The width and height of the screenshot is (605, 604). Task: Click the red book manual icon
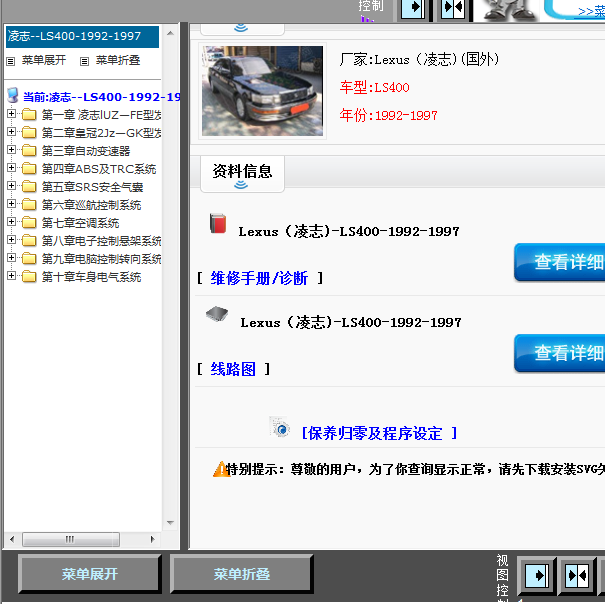218,223
